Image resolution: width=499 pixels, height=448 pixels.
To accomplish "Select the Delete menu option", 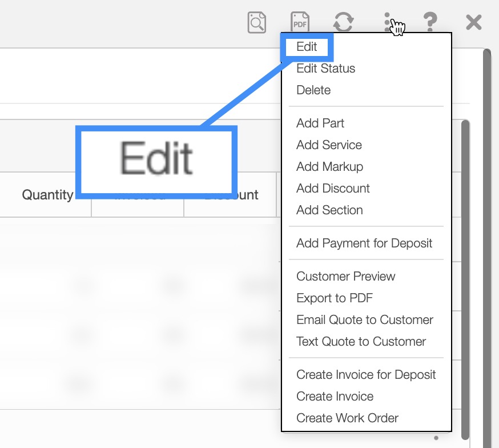I will (313, 90).
